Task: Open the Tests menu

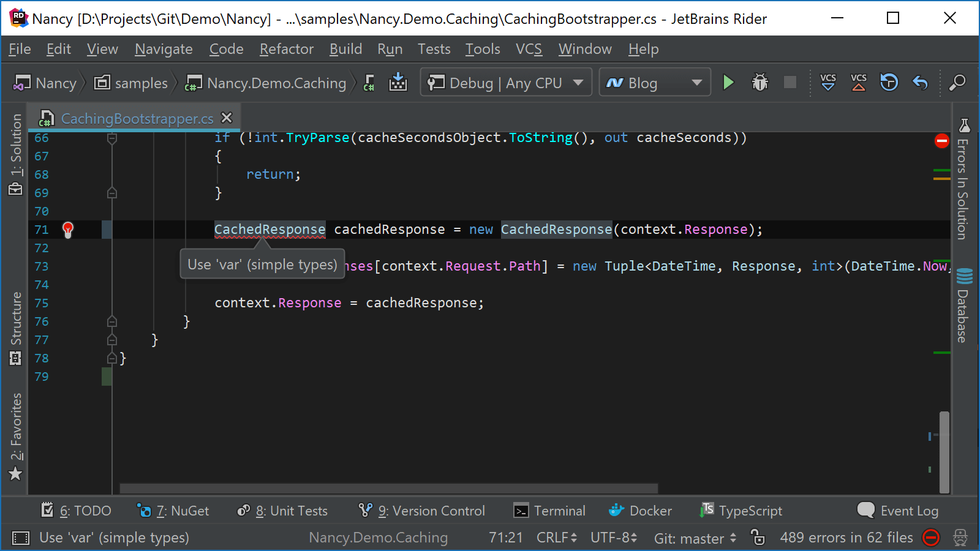Action: tap(434, 49)
